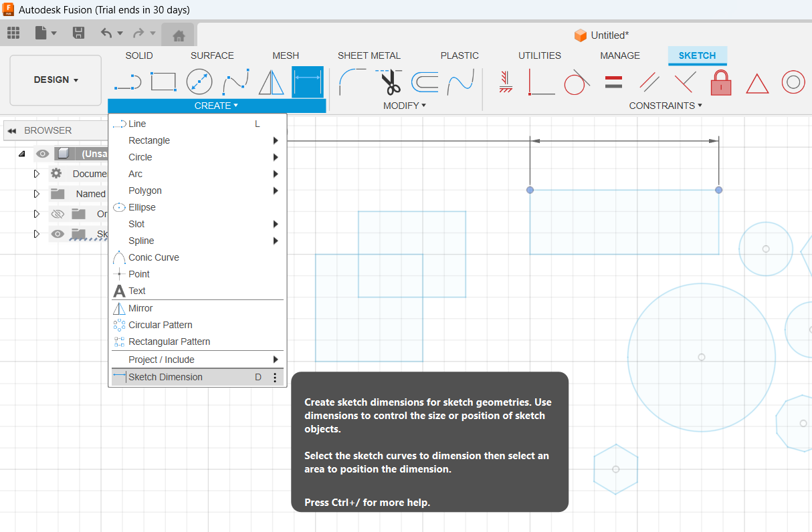Apply Coincident constraint
This screenshot has width=812, height=532.
pyautogui.click(x=541, y=82)
